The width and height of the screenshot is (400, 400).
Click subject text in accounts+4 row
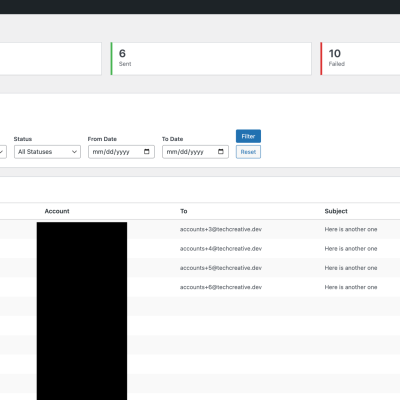[351, 249]
